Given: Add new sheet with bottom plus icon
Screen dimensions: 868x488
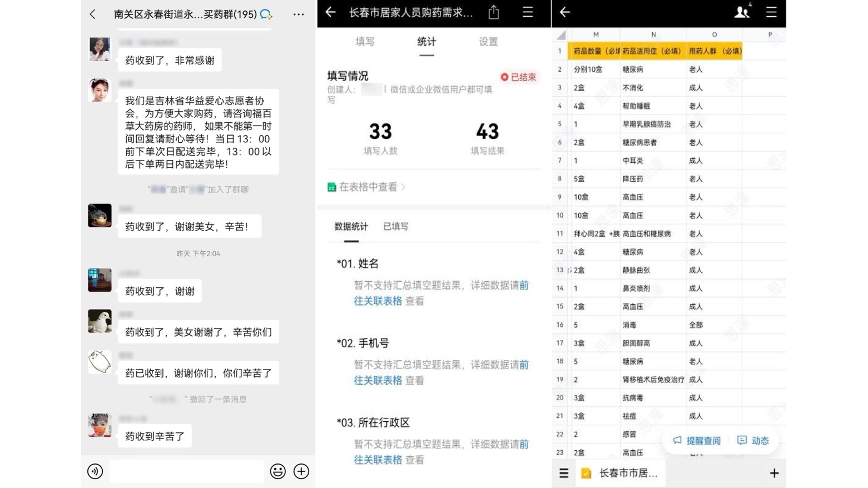Looking at the screenshot, I should pos(774,473).
